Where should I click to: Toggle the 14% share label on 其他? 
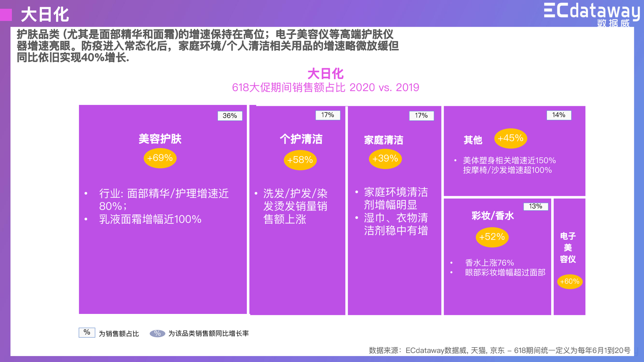558,115
